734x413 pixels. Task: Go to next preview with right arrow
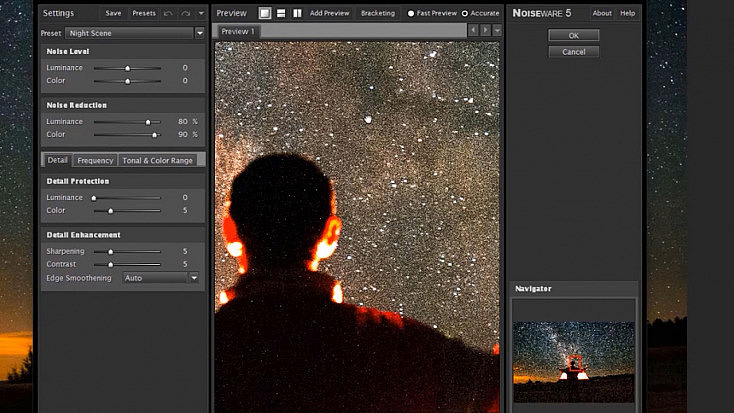pyautogui.click(x=485, y=30)
